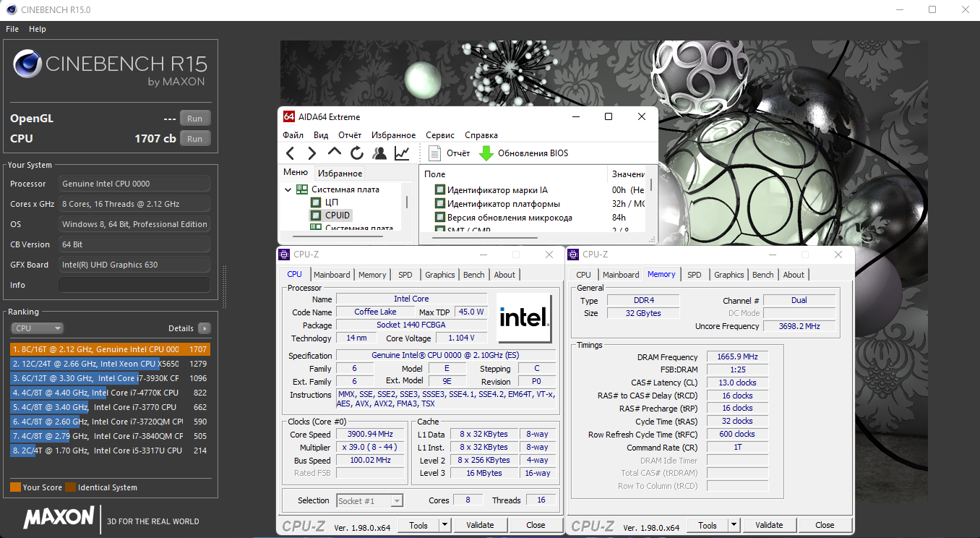Run the Cinebench CPU benchmark
Viewport: 980px width, 538px height.
click(195, 139)
